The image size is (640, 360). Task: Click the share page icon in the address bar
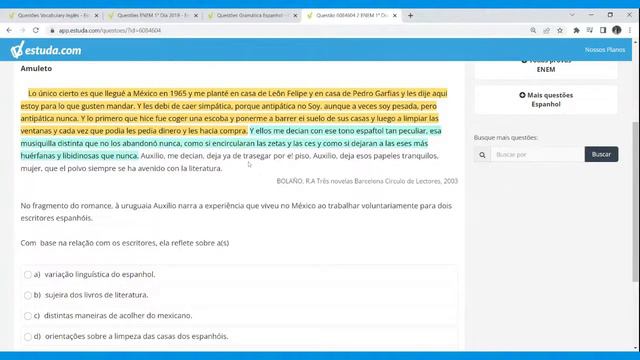tap(547, 30)
